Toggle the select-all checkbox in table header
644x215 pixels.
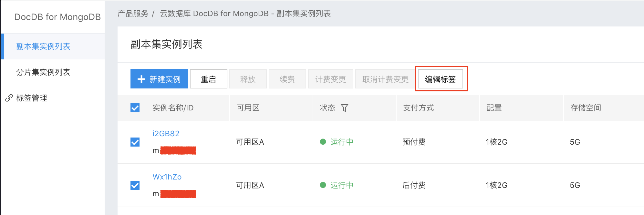point(135,108)
